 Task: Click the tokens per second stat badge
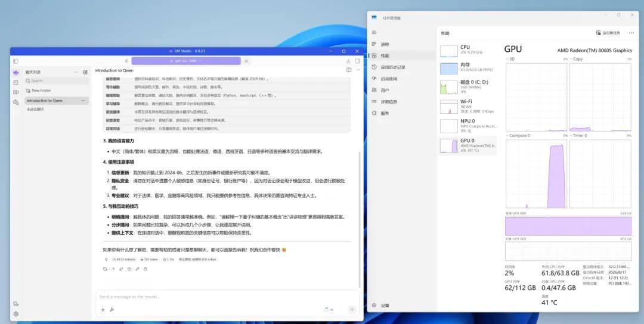click(x=123, y=260)
